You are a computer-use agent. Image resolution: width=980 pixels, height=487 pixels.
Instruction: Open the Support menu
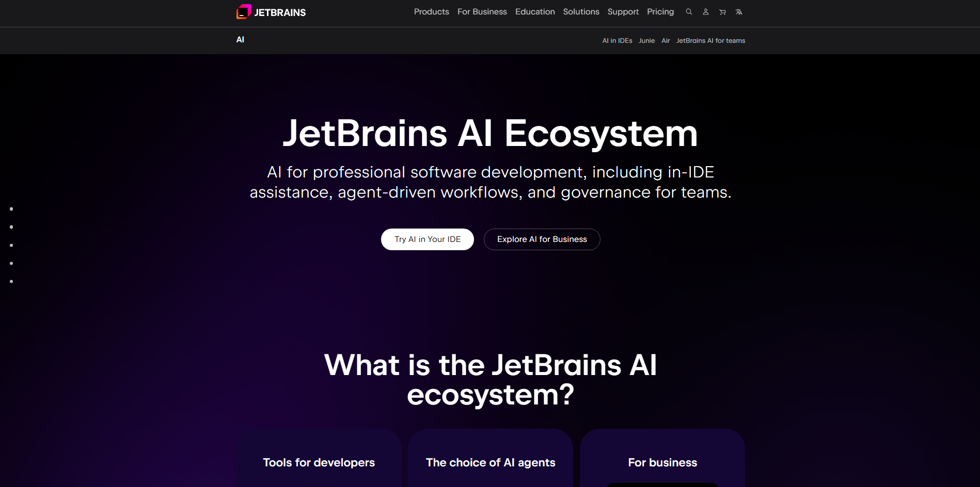pos(623,12)
